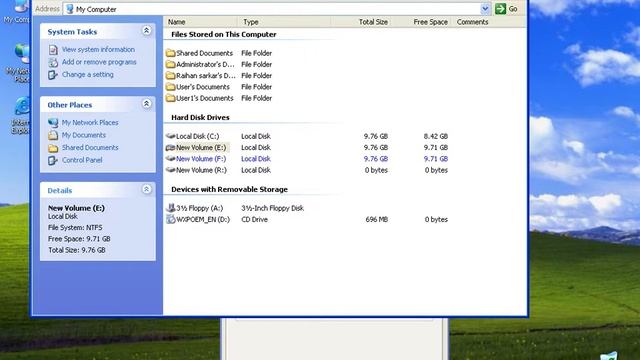Open Control Panel link
640x360 pixels.
[82, 160]
